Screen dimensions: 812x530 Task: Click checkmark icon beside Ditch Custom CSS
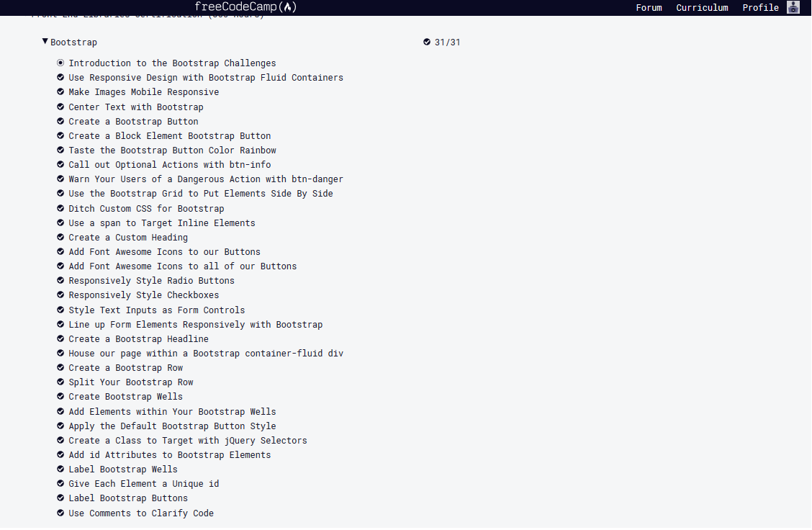[x=60, y=208]
